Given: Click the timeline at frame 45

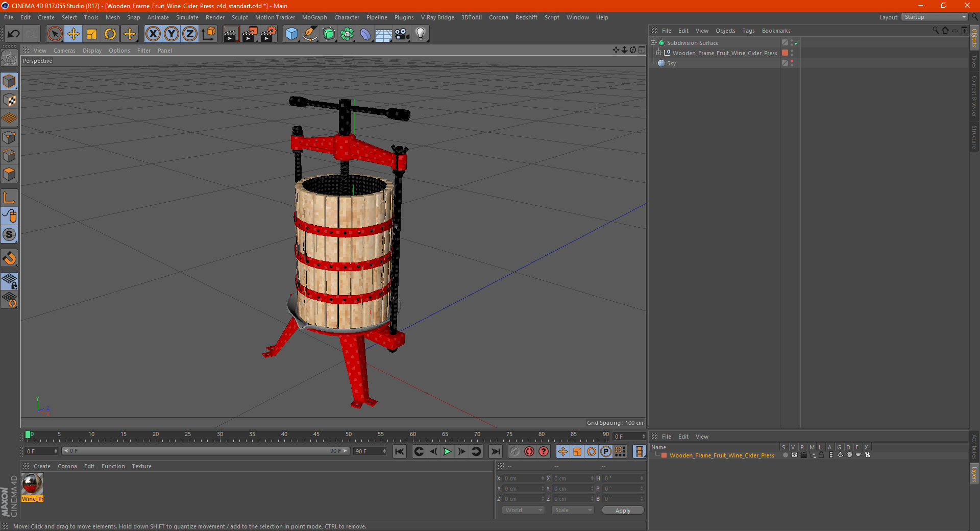Looking at the screenshot, I should [316, 436].
